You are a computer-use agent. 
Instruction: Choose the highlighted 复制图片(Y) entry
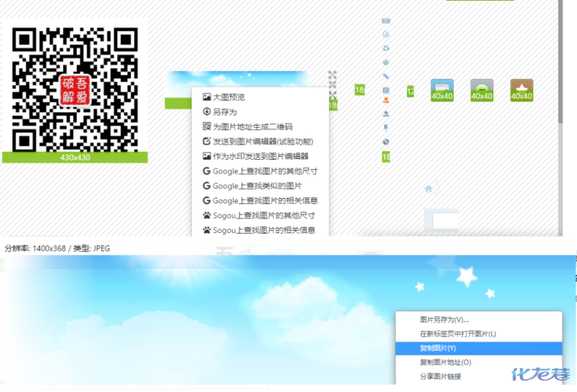point(479,348)
